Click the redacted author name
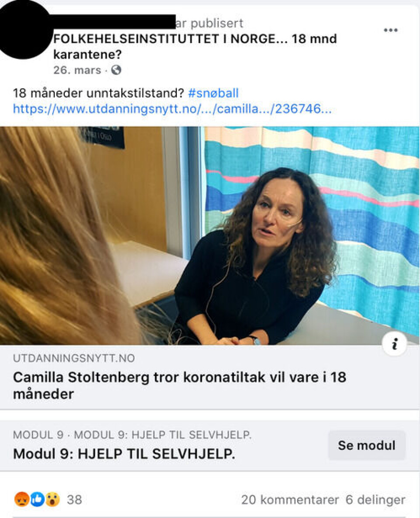The height and width of the screenshot is (518, 420). click(113, 21)
